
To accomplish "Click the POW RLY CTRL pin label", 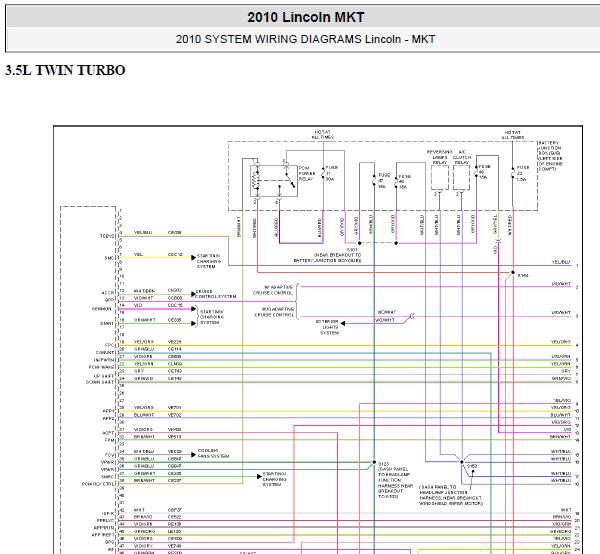I will tap(98, 484).
